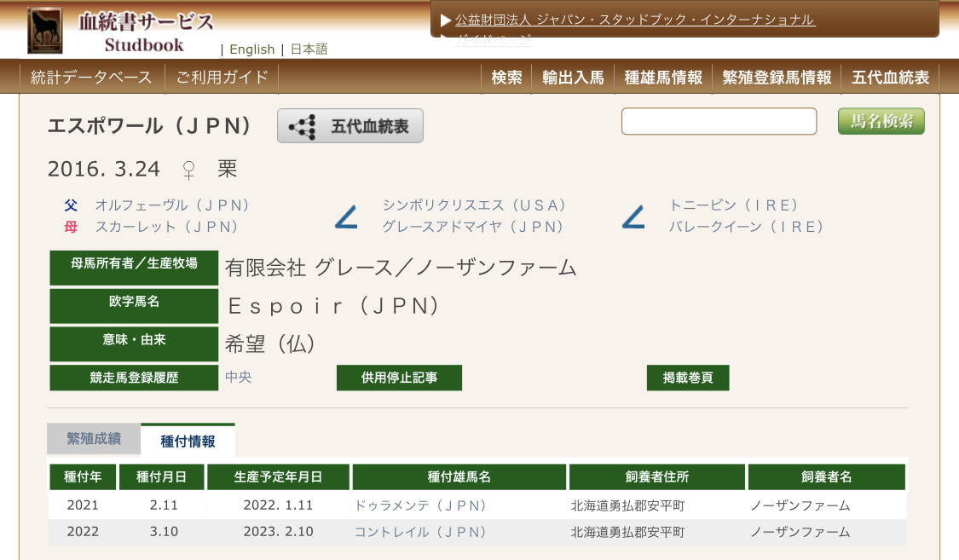This screenshot has width=959, height=560.
Task: Click the ドゥラメンテ (JPN) stallion link
Action: click(420, 505)
